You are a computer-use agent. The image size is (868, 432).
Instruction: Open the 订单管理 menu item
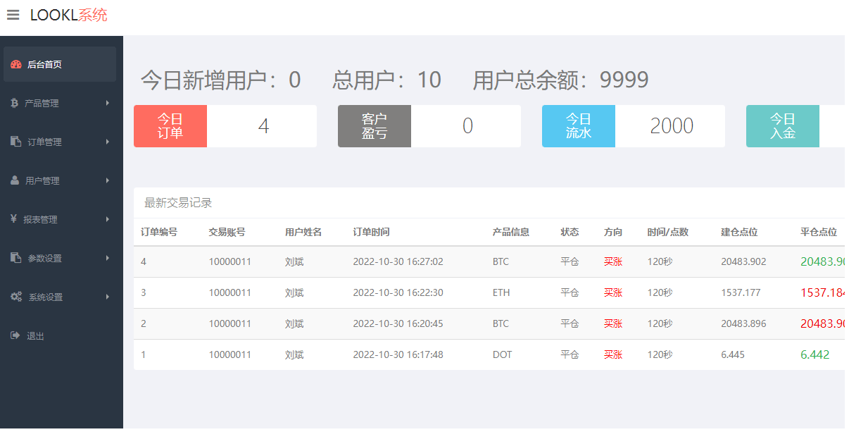click(x=61, y=142)
